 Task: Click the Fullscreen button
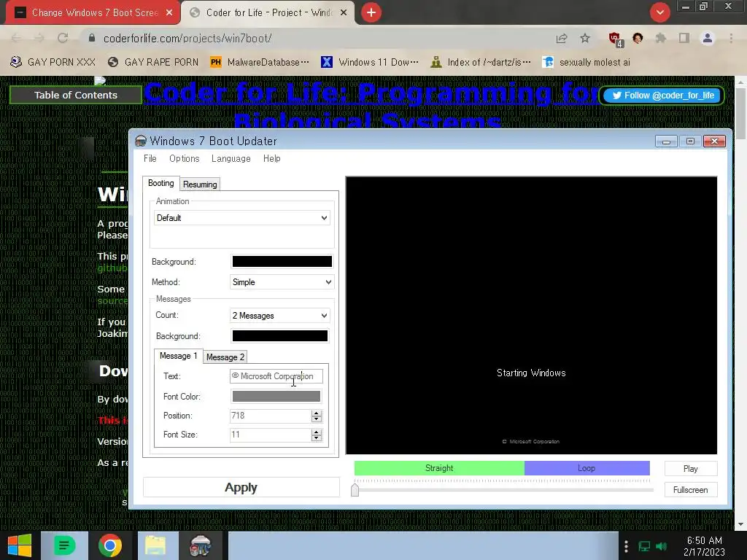[690, 490]
